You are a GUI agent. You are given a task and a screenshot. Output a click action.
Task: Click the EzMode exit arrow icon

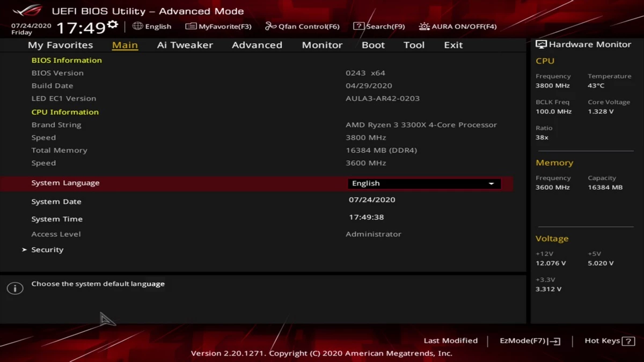555,341
